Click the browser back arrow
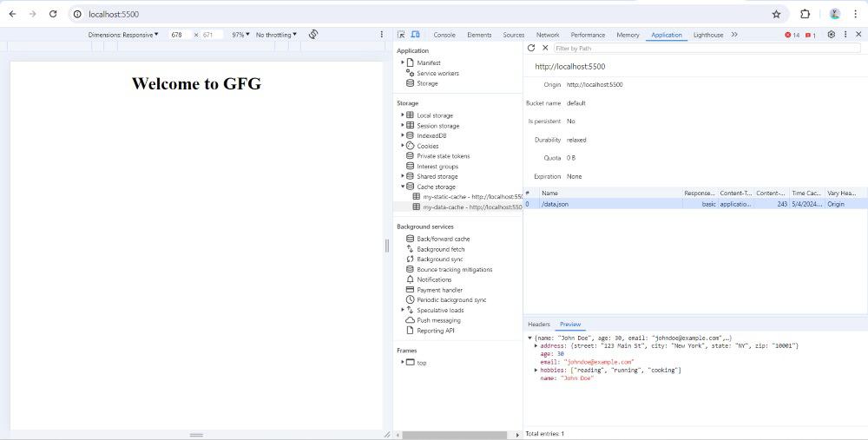The width and height of the screenshot is (868, 440). (12, 15)
